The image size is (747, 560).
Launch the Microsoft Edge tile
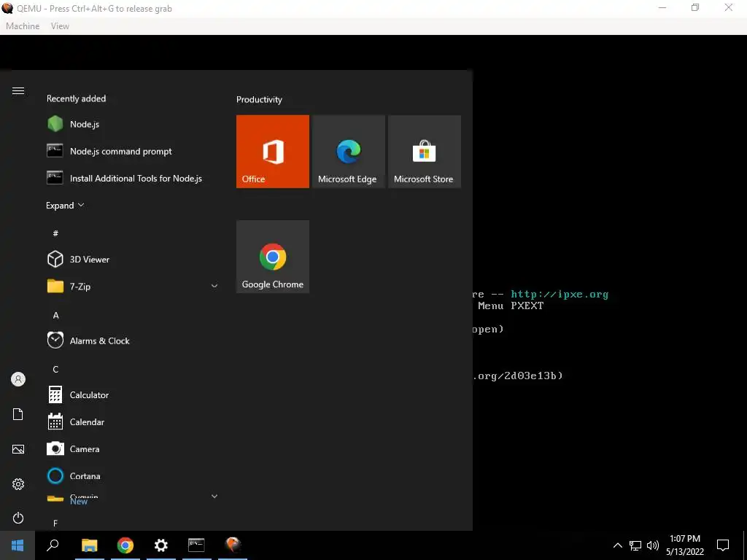coord(348,152)
